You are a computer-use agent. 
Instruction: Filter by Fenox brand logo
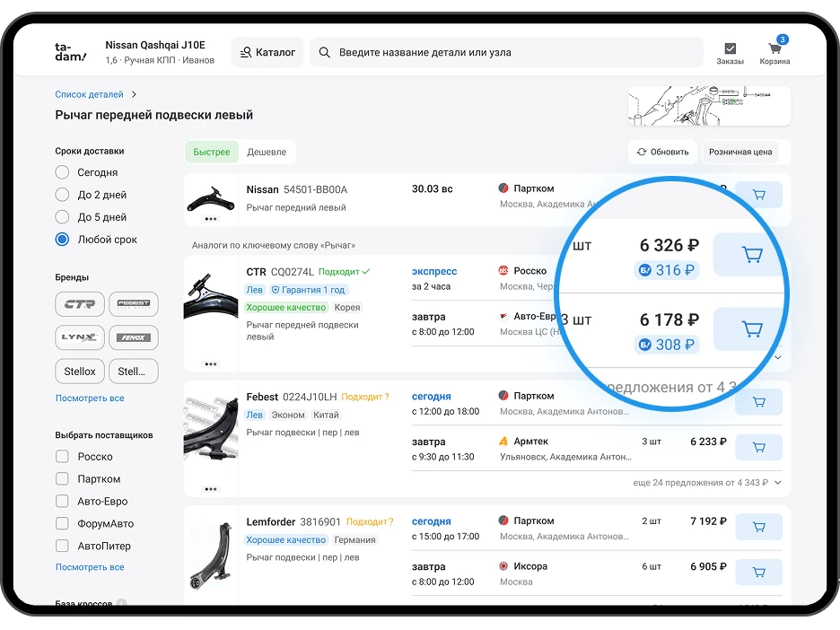point(134,337)
